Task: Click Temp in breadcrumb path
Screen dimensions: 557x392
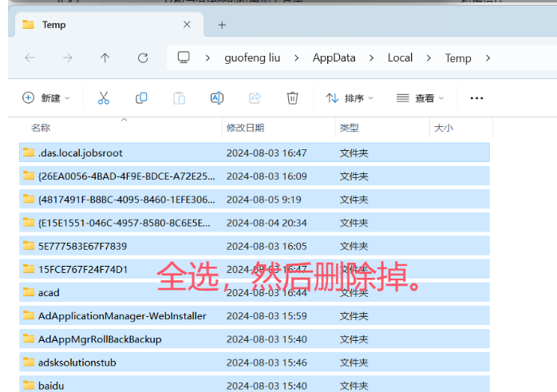Action: 458,58
